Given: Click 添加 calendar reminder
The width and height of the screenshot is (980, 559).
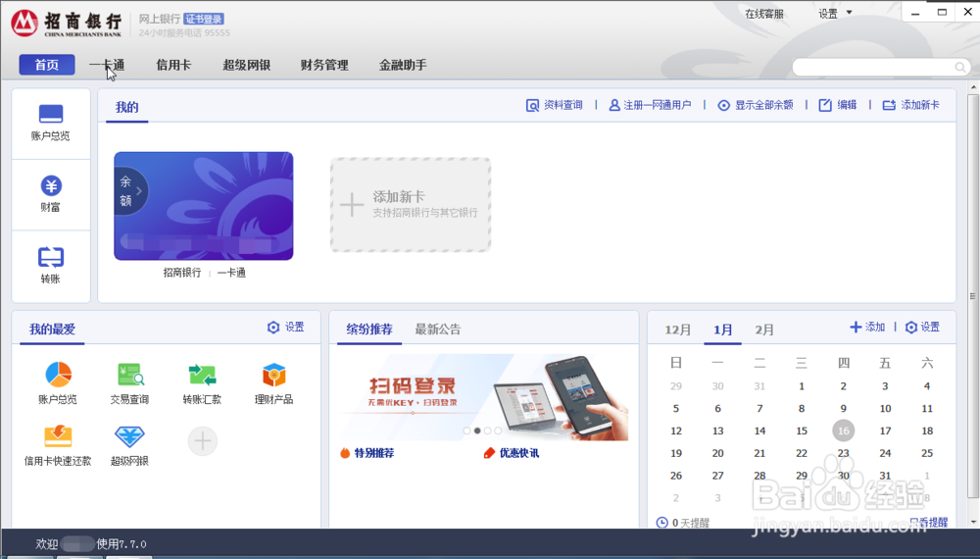Looking at the screenshot, I should (x=867, y=327).
